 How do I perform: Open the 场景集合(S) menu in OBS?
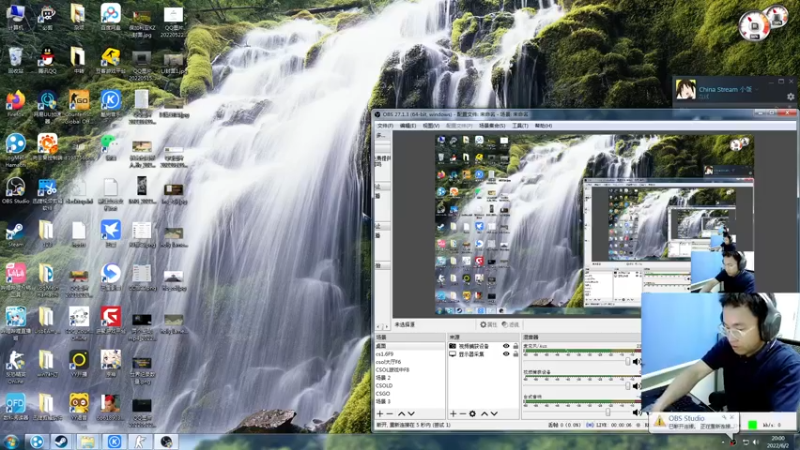coord(492,126)
